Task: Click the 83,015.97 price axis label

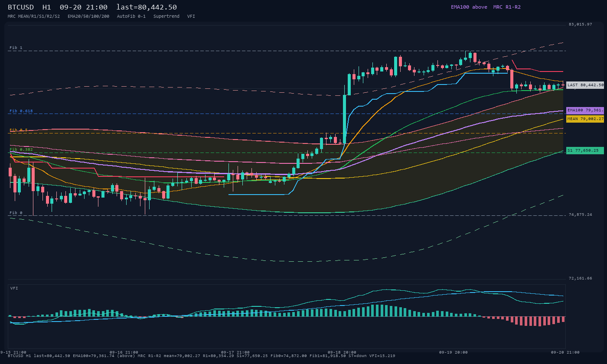Action: (x=581, y=24)
